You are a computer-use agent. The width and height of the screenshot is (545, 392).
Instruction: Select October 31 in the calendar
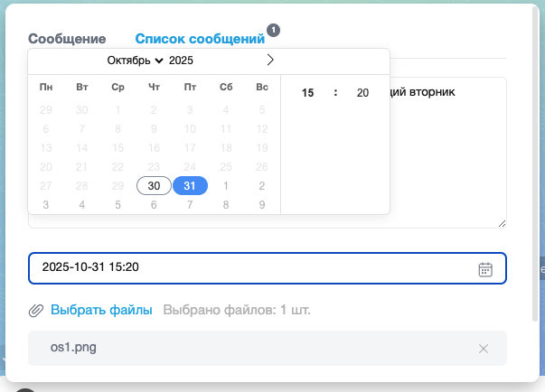click(190, 185)
